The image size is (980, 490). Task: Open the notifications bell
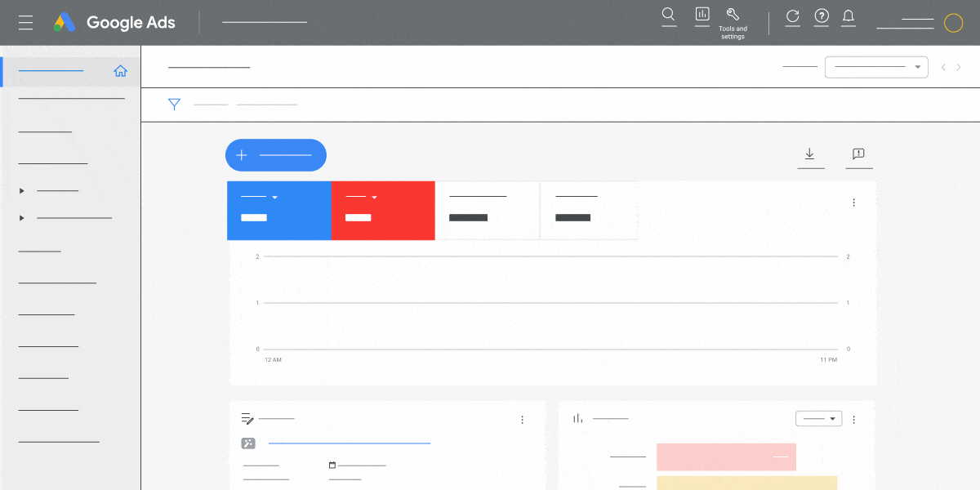pos(849,16)
